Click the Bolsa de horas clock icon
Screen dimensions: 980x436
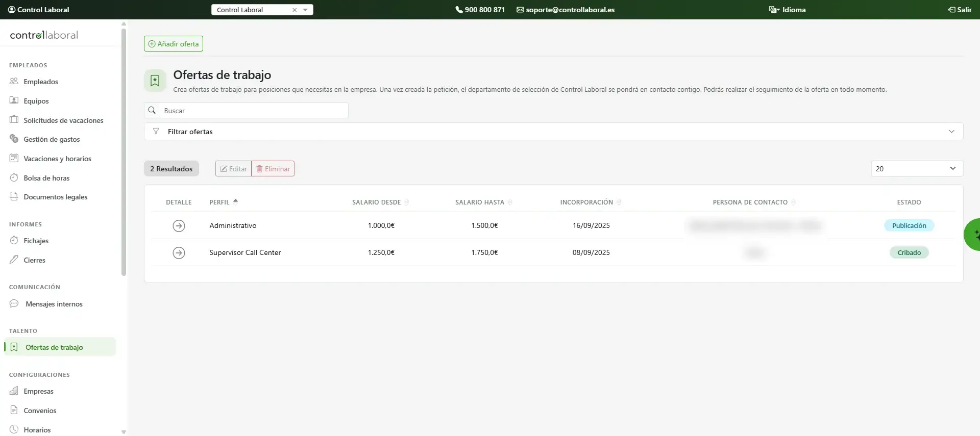[14, 177]
